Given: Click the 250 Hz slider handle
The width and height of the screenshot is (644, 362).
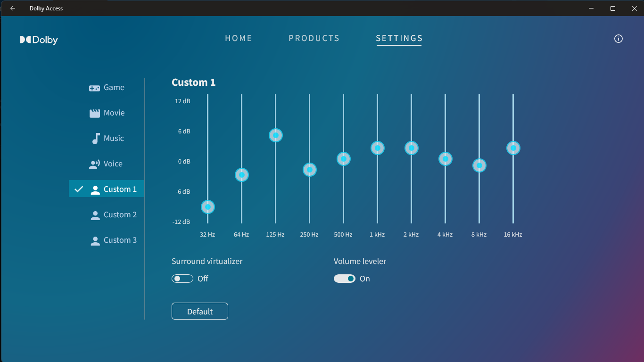Looking at the screenshot, I should click(x=310, y=170).
